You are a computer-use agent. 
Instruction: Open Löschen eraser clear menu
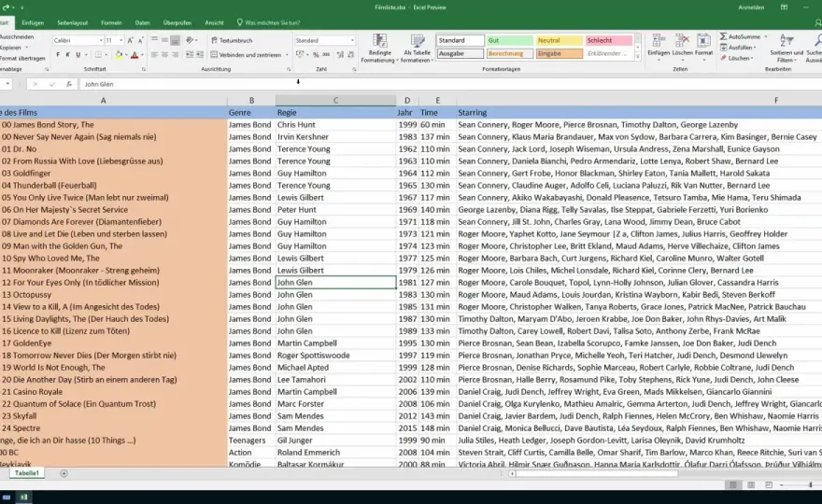click(737, 58)
